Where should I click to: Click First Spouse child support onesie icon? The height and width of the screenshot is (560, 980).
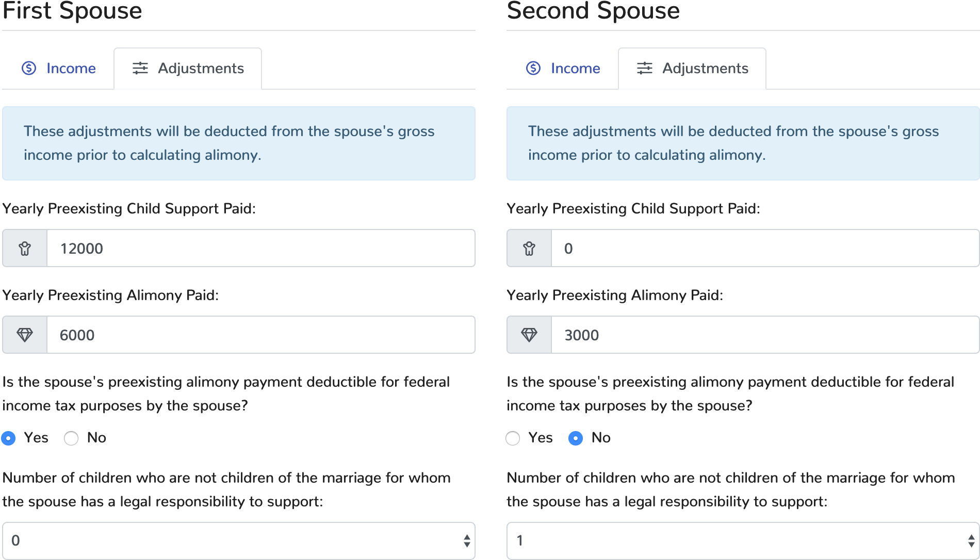coord(25,249)
